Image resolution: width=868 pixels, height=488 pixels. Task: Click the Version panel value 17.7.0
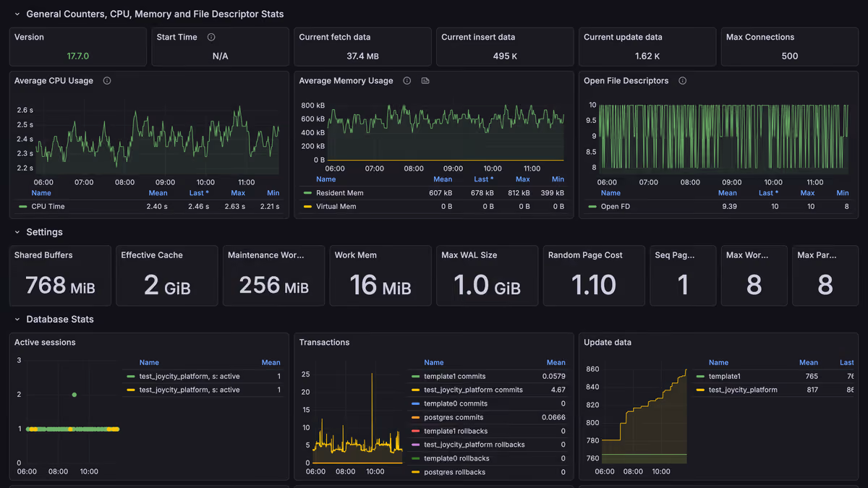[x=78, y=56]
